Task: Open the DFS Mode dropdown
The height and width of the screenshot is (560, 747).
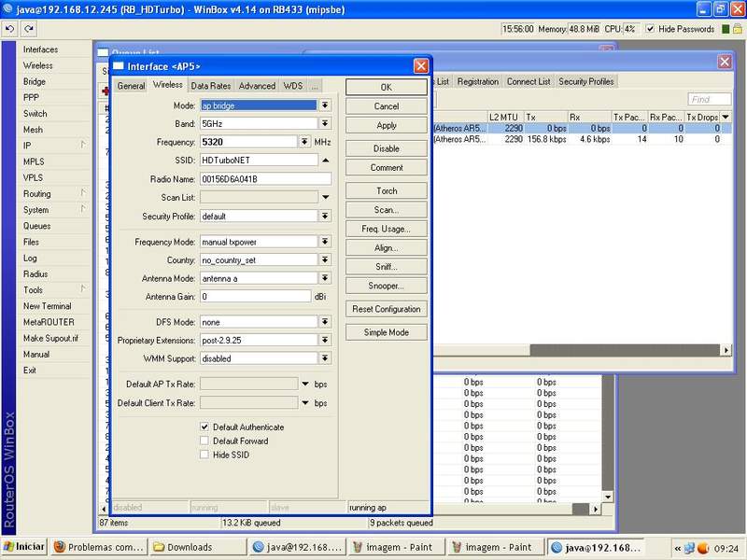Action: tap(325, 321)
